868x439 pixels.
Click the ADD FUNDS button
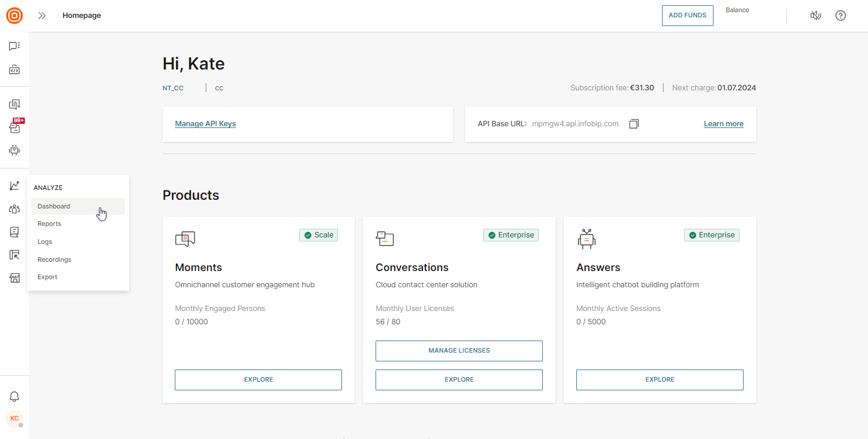tap(687, 16)
